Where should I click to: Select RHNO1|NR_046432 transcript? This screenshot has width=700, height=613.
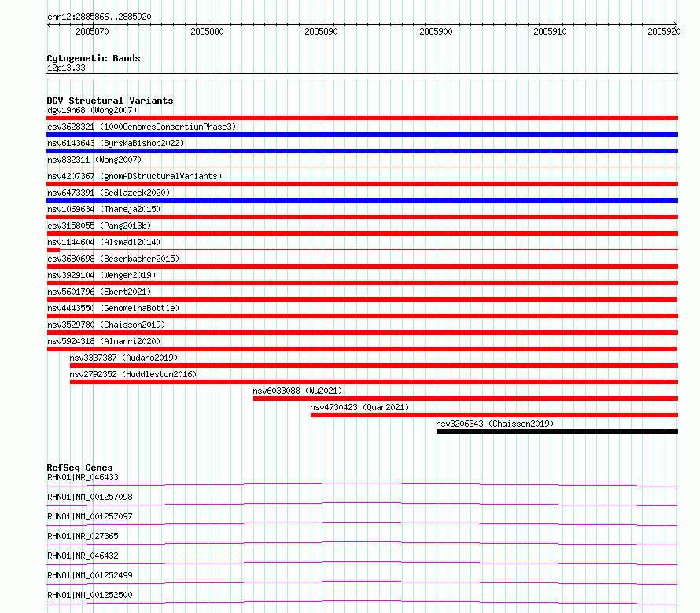click(x=83, y=556)
